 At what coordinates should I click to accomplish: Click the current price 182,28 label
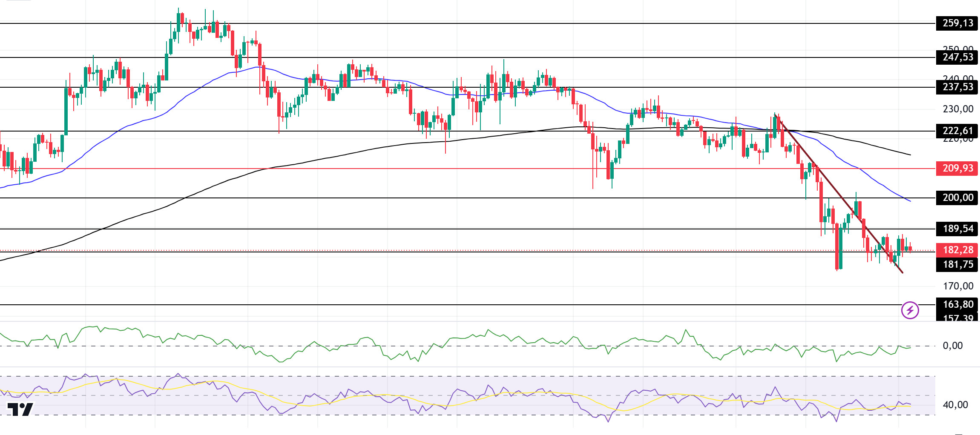pos(957,250)
